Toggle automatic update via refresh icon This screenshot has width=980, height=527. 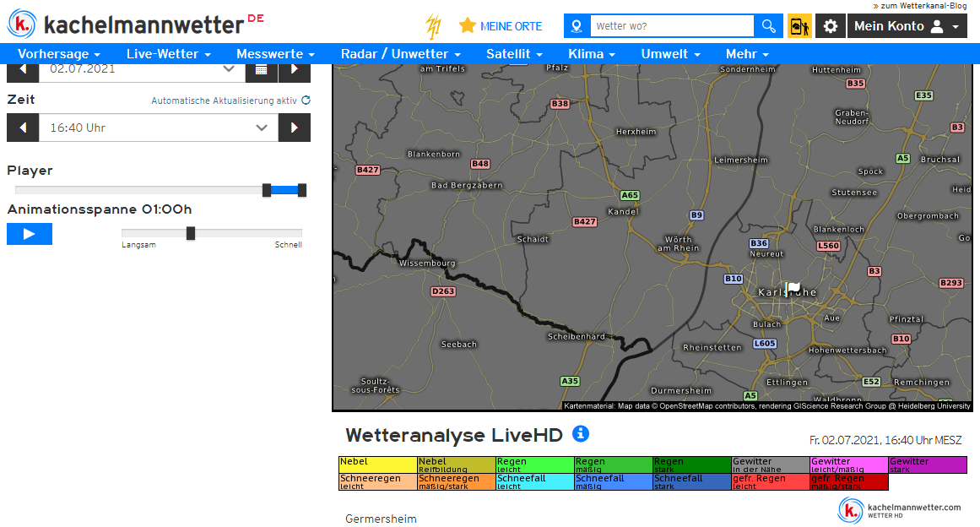[306, 101]
